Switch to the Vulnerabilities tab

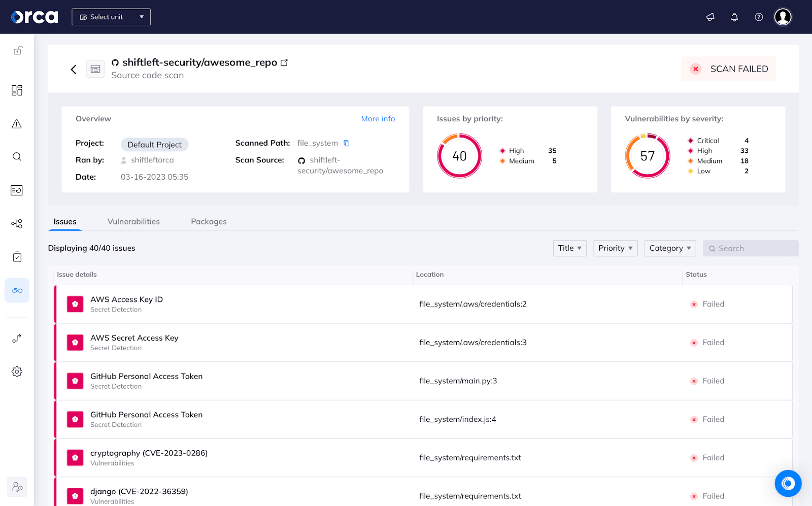click(x=133, y=222)
